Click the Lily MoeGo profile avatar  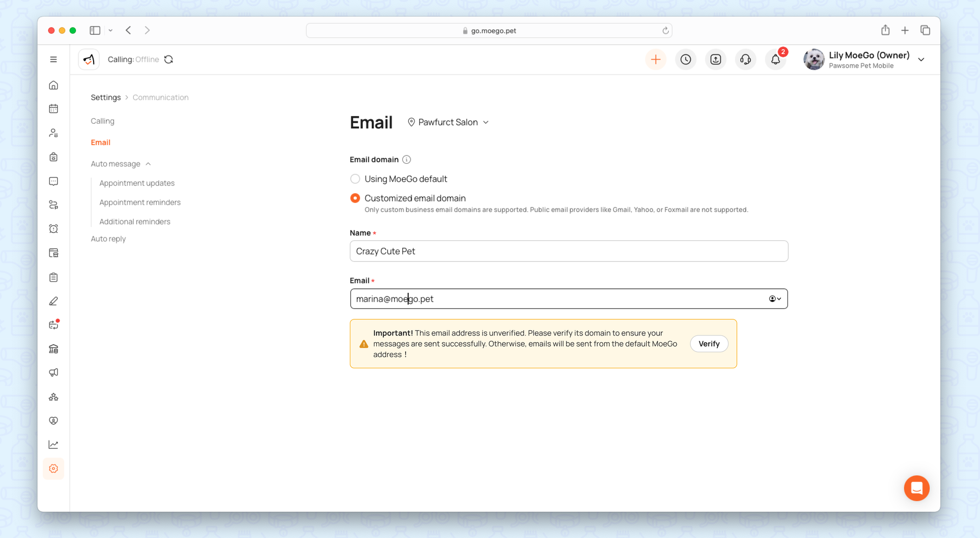(813, 59)
